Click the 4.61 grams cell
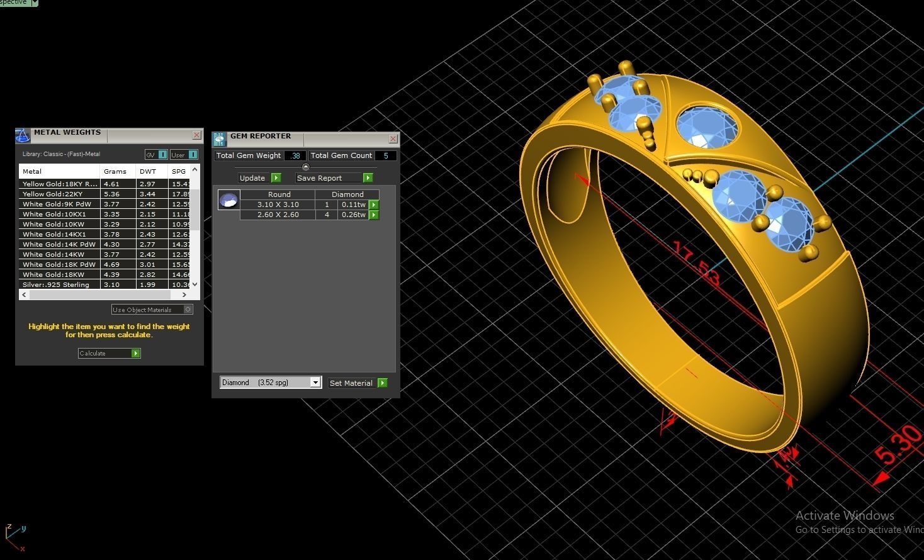The width and height of the screenshot is (924, 560). tap(118, 184)
